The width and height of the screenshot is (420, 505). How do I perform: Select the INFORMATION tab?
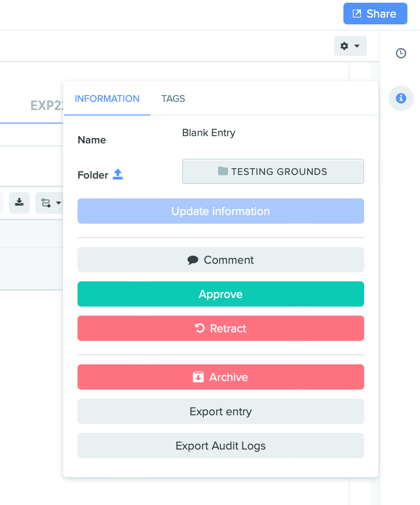pos(107,99)
